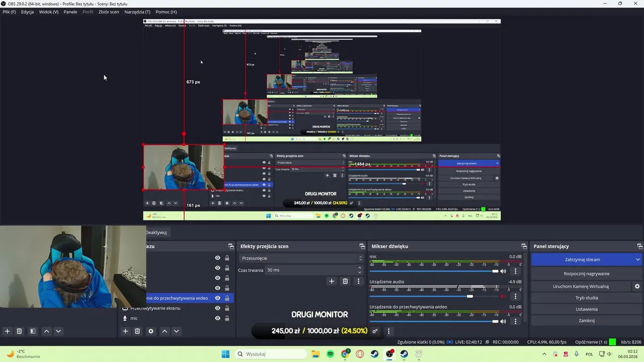Add a scene transition plus icon
Viewport: 644px width, 362px height.
tap(332, 282)
